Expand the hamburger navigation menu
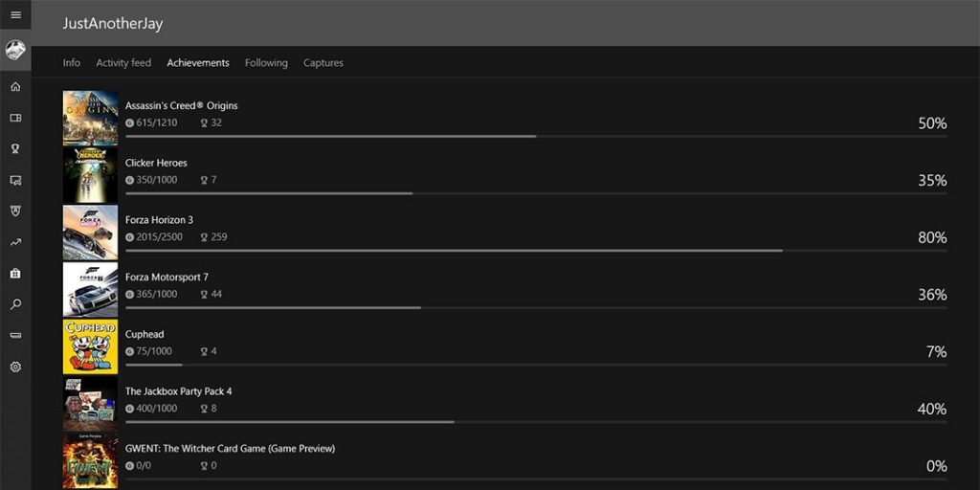The image size is (980, 490). click(x=15, y=15)
